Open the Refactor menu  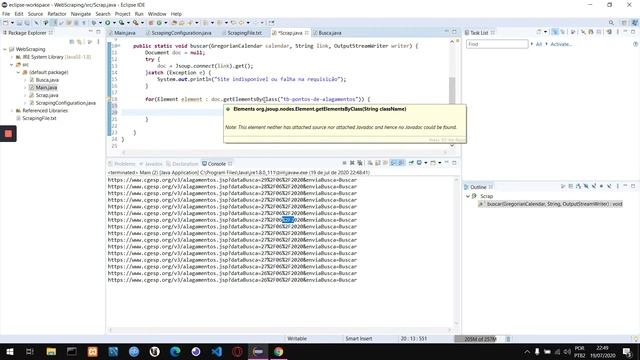(x=57, y=14)
